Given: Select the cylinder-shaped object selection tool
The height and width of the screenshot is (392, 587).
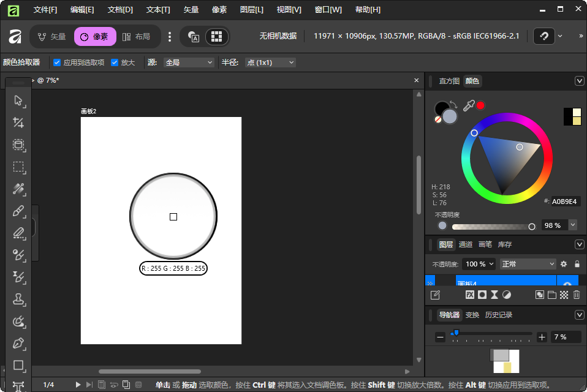Looking at the screenshot, I should [x=18, y=145].
